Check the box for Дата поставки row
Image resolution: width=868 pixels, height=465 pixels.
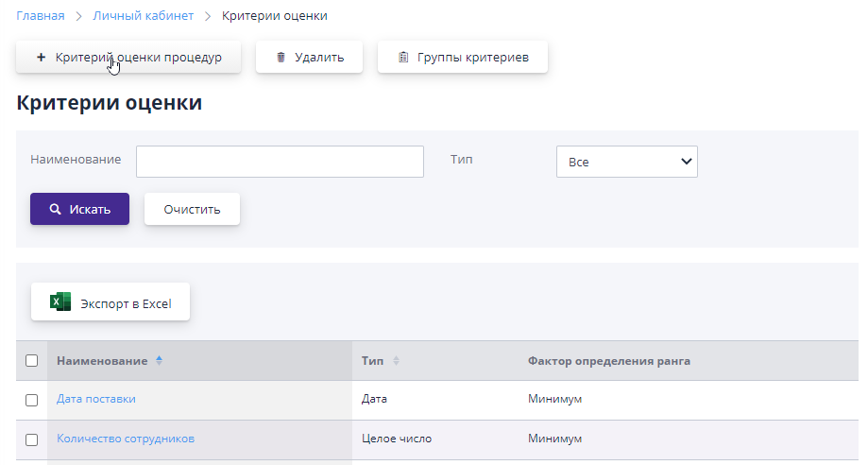31,400
